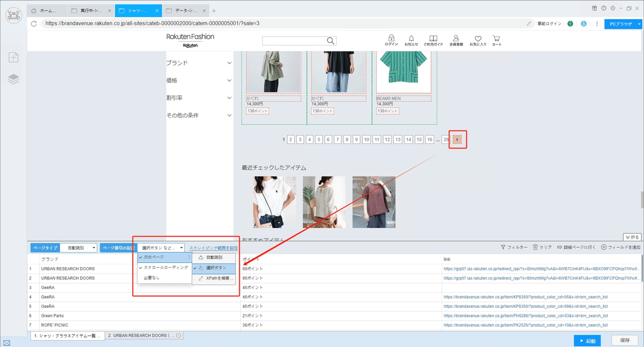Viewport: 644px width, 347px height.
Task: Open the ログイン lock icon
Action: pyautogui.click(x=392, y=38)
